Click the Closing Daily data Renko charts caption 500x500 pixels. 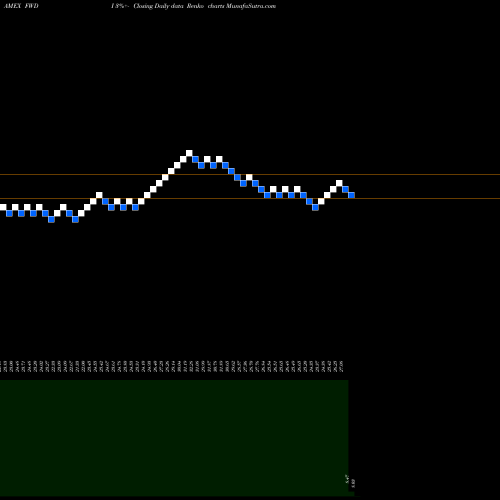(179, 6)
